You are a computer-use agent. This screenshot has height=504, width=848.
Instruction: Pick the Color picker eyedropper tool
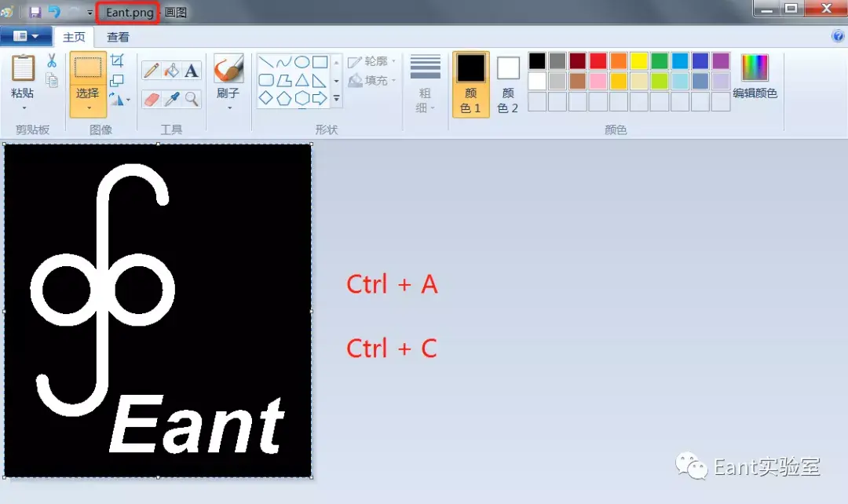(171, 99)
